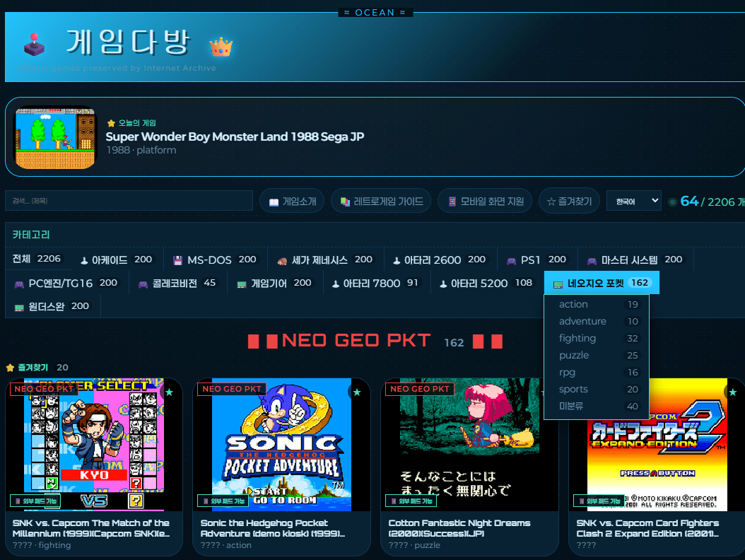745x560 pixels.
Task: Open Cotton Fantastic Night Dreams thumbnail
Action: [469, 445]
